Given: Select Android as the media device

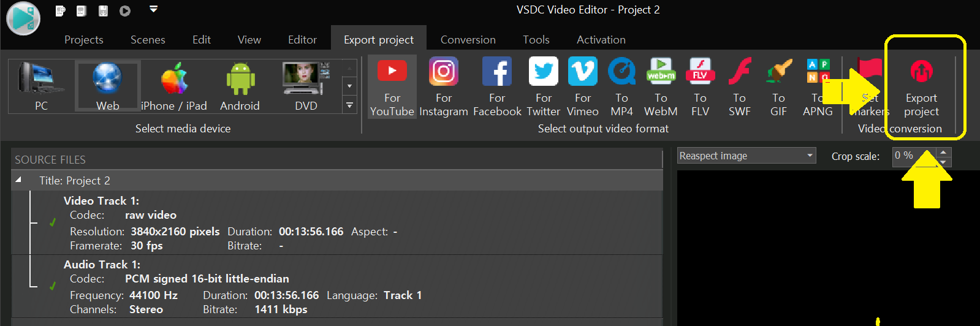Looking at the screenshot, I should (x=240, y=86).
